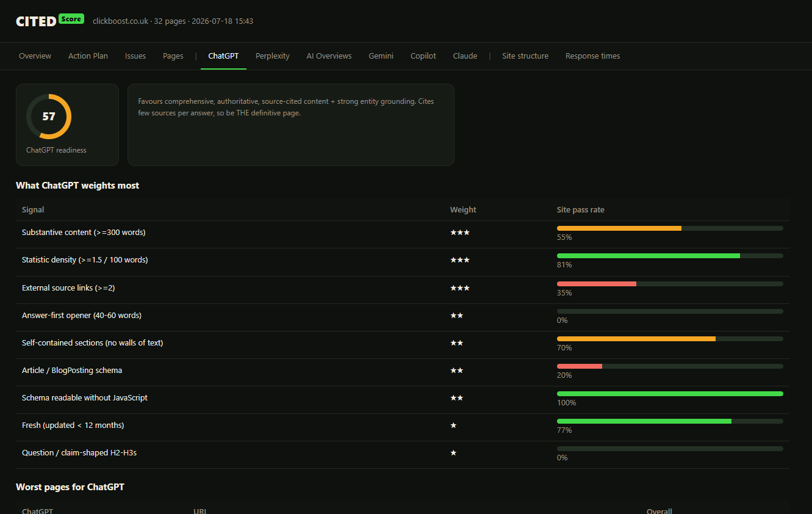This screenshot has width=812, height=514.
Task: Click the Statistic density 81% progress bar
Action: [670, 256]
